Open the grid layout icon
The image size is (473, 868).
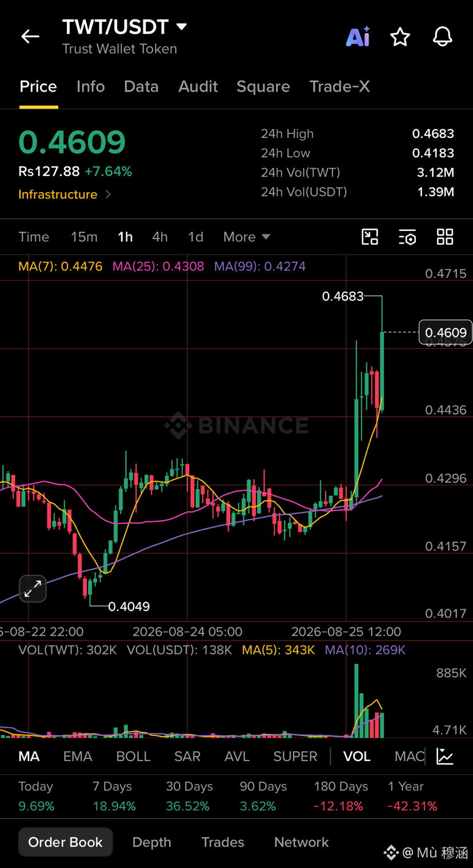[445, 237]
